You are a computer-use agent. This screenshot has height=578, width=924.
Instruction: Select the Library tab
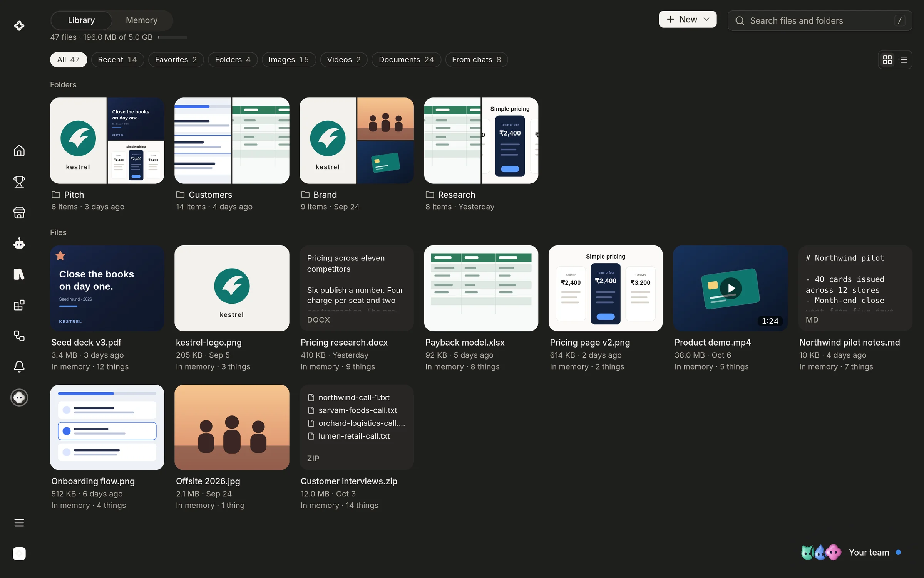tap(81, 20)
